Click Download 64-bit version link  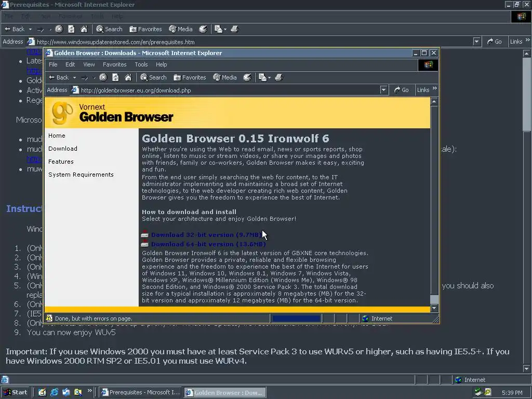tap(208, 244)
